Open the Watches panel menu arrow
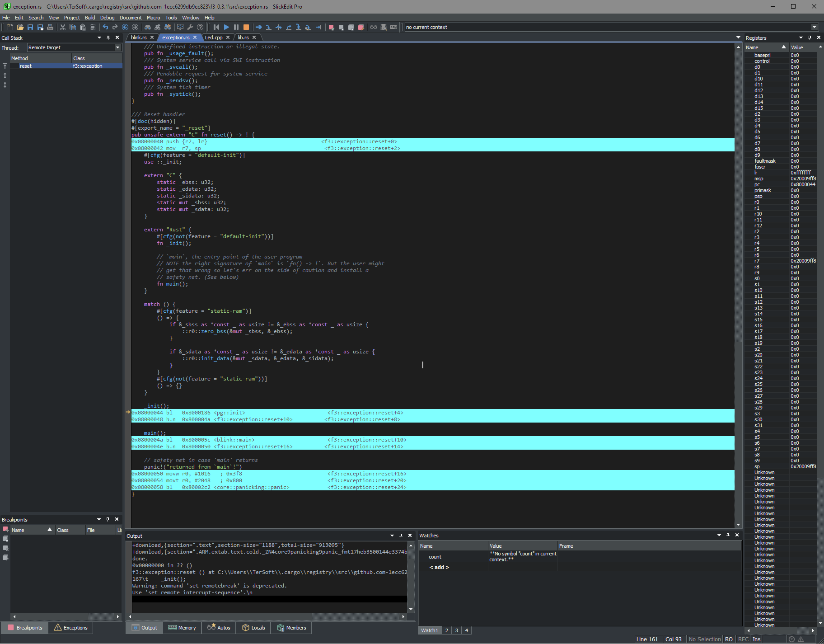This screenshot has width=824, height=644. 719,535
